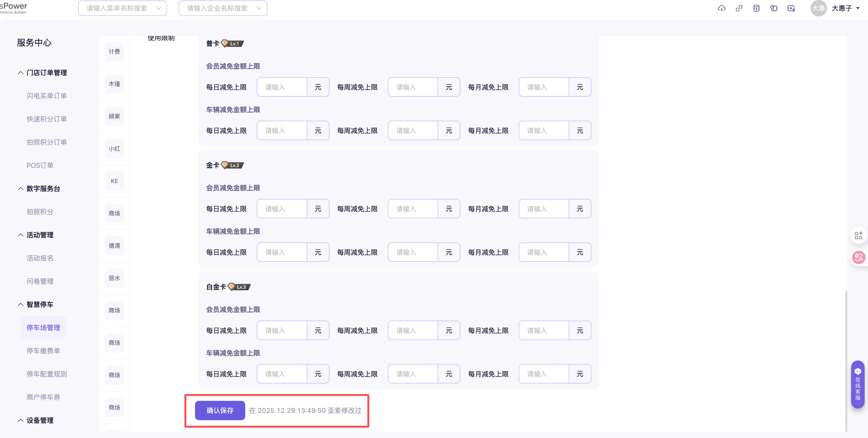The width and height of the screenshot is (868, 438).
Task: Open the database lightning icon in header
Action: point(756,8)
